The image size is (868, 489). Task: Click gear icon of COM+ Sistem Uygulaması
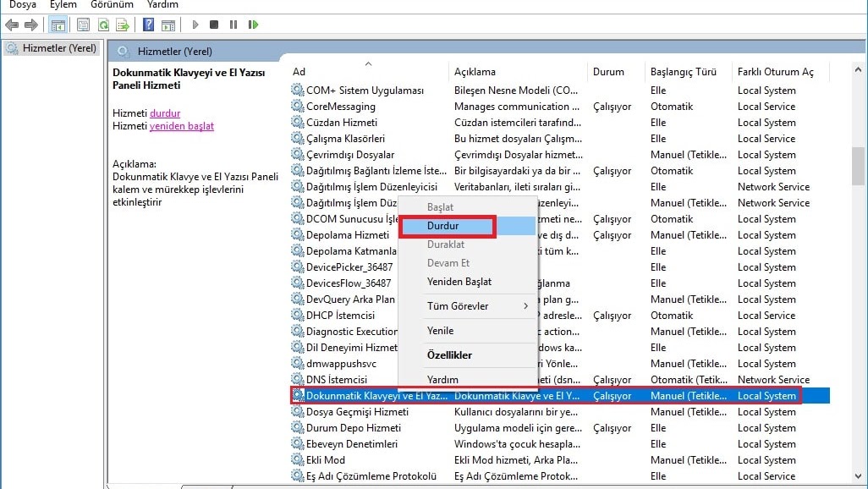point(298,90)
